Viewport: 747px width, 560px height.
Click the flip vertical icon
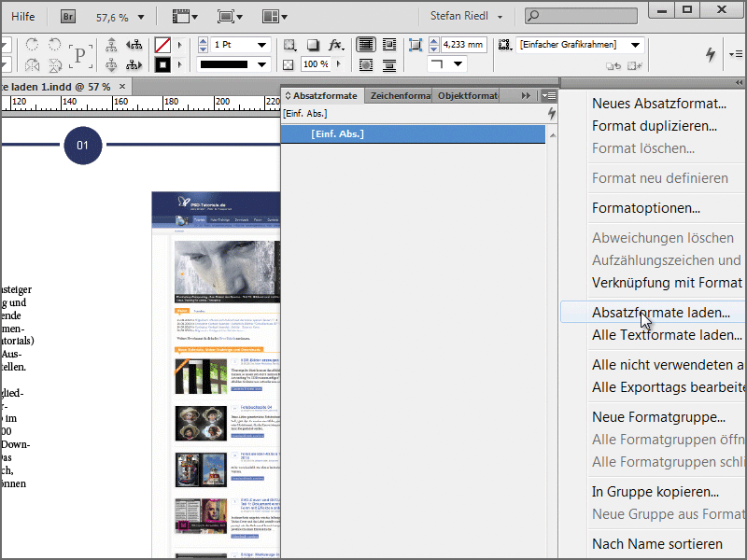(x=55, y=64)
